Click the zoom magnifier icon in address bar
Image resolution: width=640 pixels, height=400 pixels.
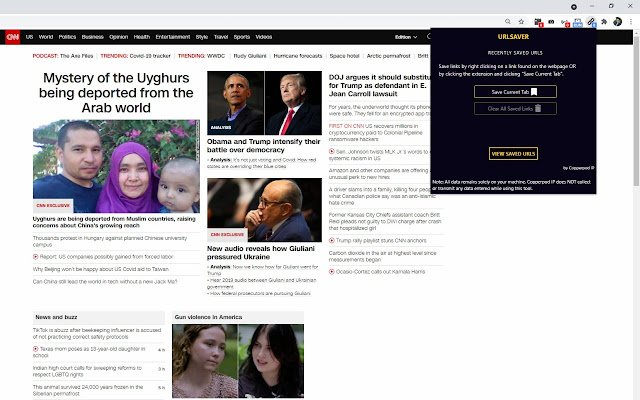pyautogui.click(x=508, y=22)
